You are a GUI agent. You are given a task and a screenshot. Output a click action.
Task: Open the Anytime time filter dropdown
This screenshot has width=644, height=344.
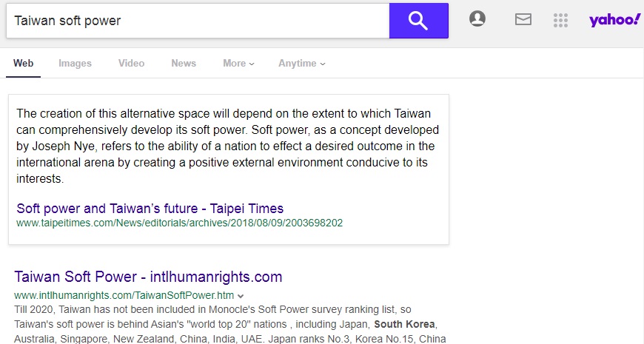[301, 64]
